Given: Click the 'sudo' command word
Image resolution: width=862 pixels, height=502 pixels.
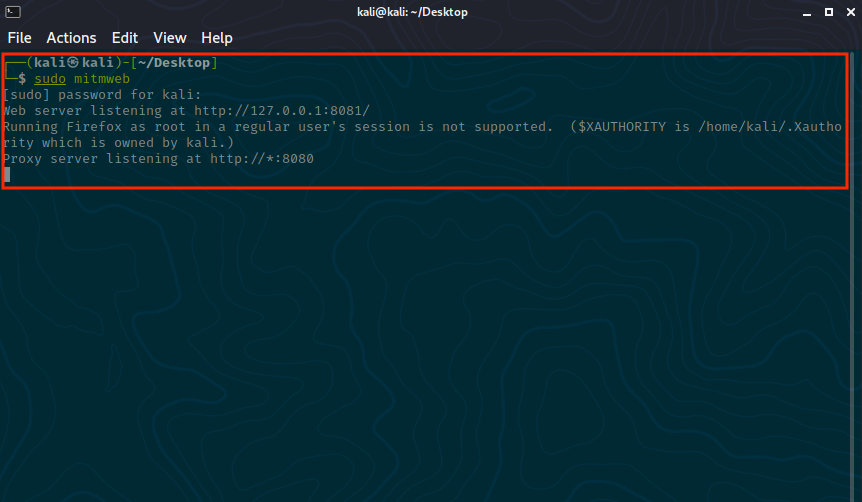Looking at the screenshot, I should pyautogui.click(x=50, y=79).
